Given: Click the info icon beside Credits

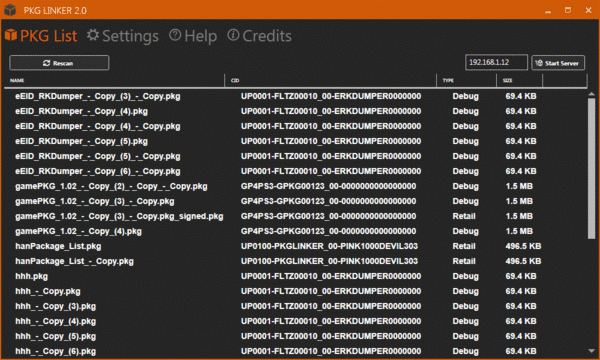Looking at the screenshot, I should [233, 35].
